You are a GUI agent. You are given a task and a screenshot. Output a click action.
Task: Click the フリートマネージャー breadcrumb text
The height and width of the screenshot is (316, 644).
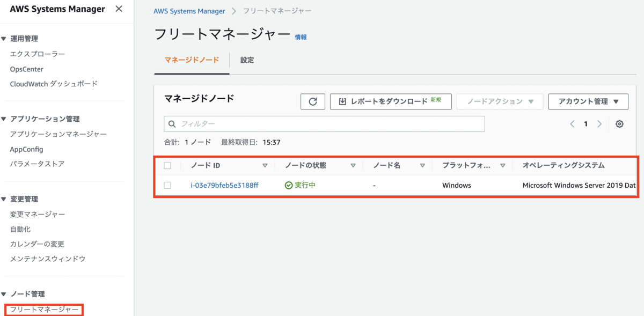[277, 11]
